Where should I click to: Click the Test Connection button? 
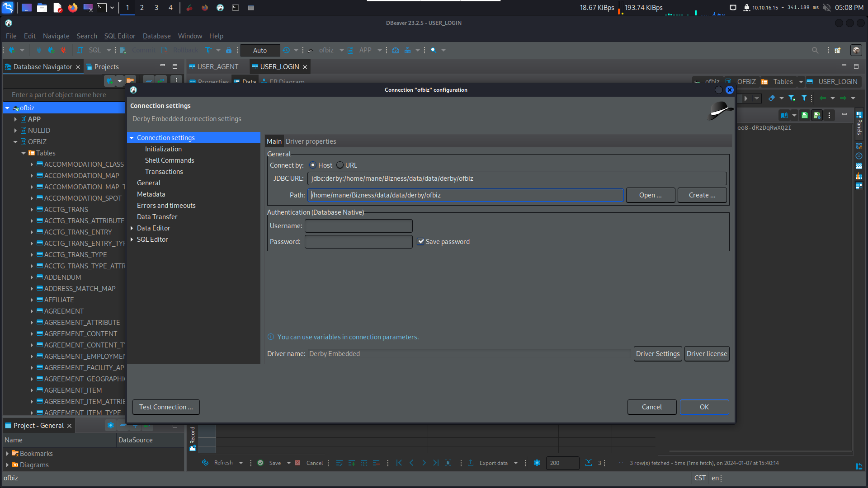point(166,407)
